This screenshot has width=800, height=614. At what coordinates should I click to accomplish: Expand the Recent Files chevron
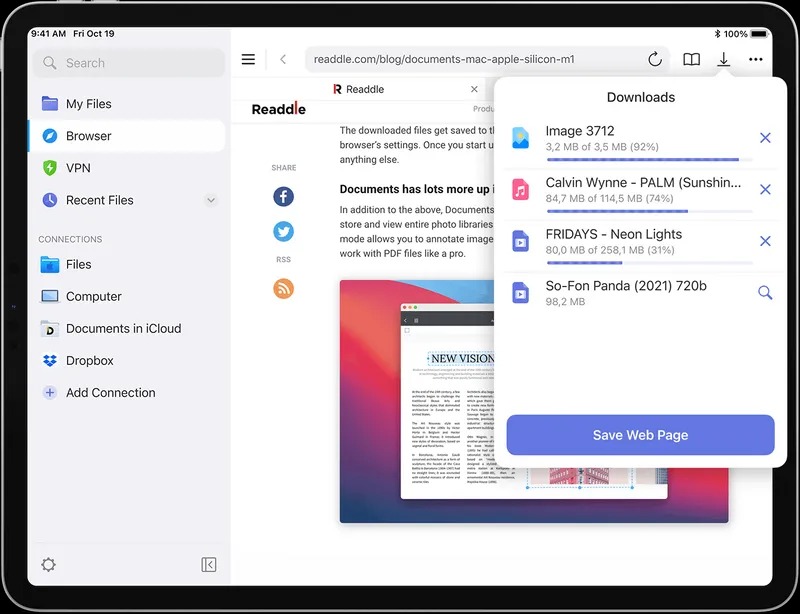(x=210, y=200)
